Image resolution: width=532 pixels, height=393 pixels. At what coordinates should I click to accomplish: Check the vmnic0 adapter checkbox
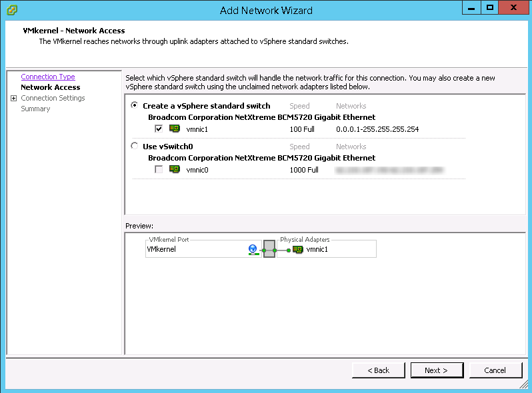click(x=159, y=170)
